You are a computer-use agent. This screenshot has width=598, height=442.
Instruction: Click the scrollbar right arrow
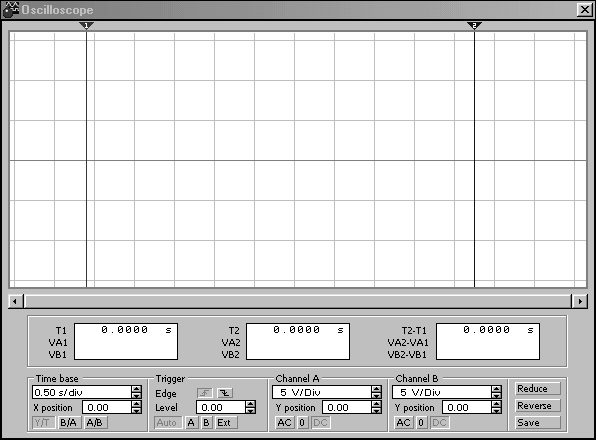point(580,302)
